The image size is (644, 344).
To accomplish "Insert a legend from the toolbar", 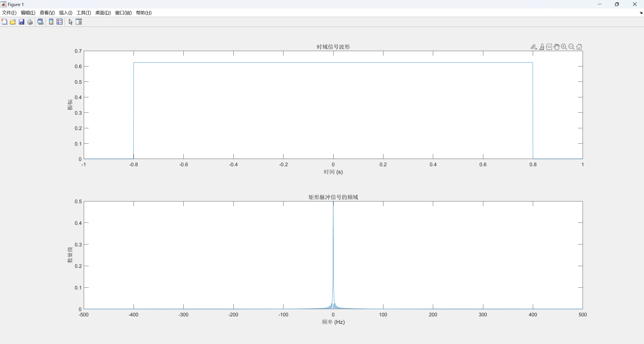I will point(60,22).
